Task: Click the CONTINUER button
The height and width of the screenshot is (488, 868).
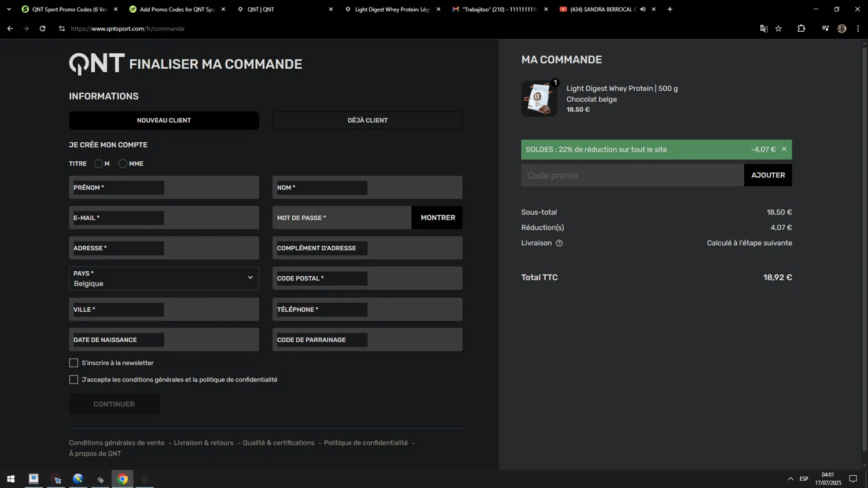Action: point(114,404)
